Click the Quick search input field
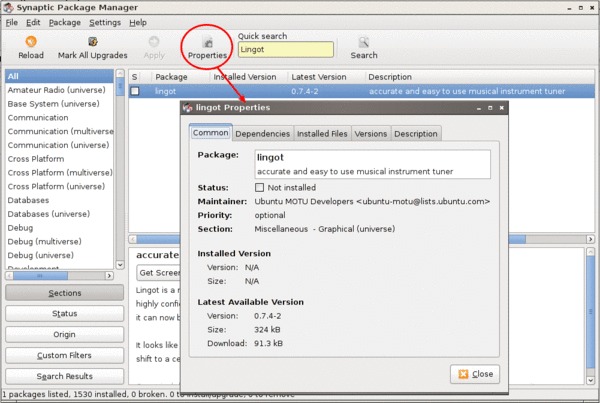Image resolution: width=600 pixels, height=403 pixels. 285,49
